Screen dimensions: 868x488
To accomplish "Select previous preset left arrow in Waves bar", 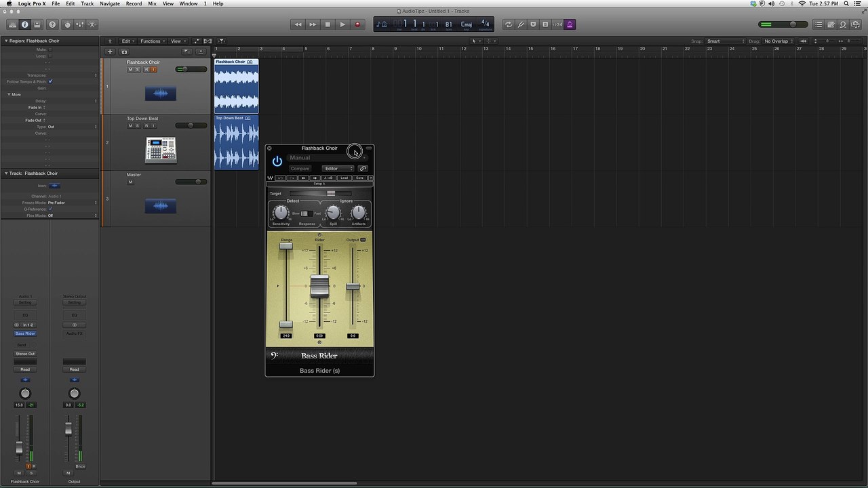I will (x=304, y=178).
